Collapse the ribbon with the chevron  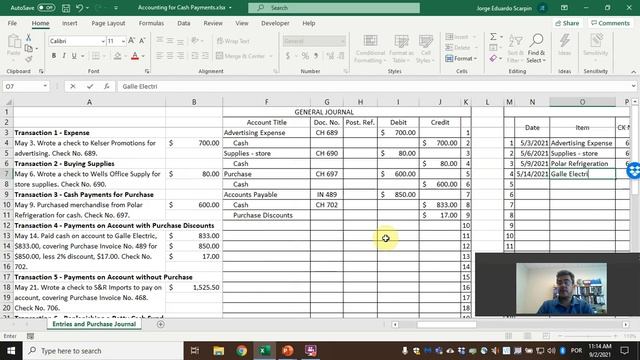point(633,71)
